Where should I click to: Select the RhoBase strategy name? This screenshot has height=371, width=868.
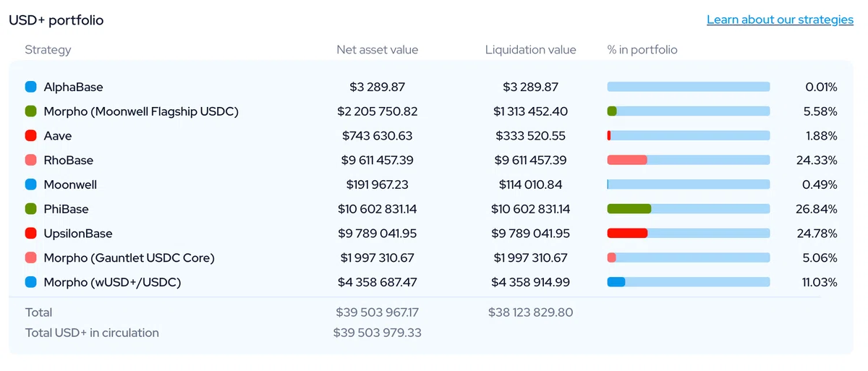click(69, 161)
